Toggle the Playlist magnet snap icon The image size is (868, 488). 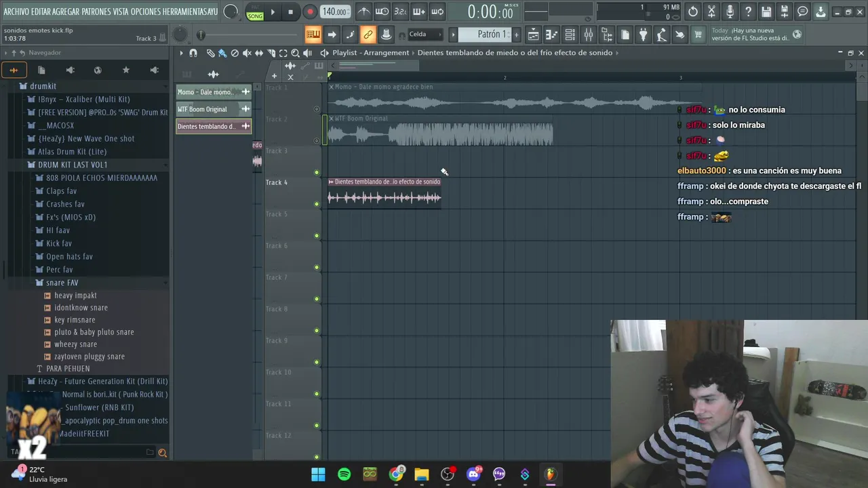193,53
